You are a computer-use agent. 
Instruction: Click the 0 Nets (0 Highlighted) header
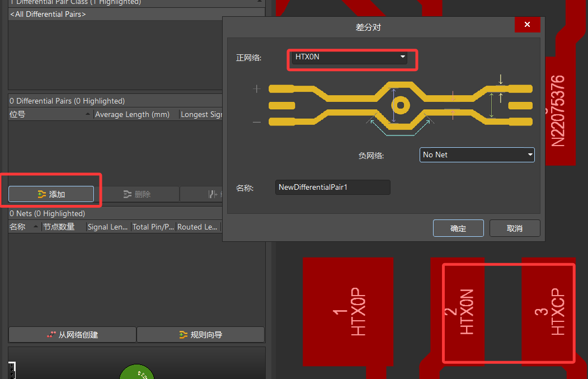coord(115,213)
